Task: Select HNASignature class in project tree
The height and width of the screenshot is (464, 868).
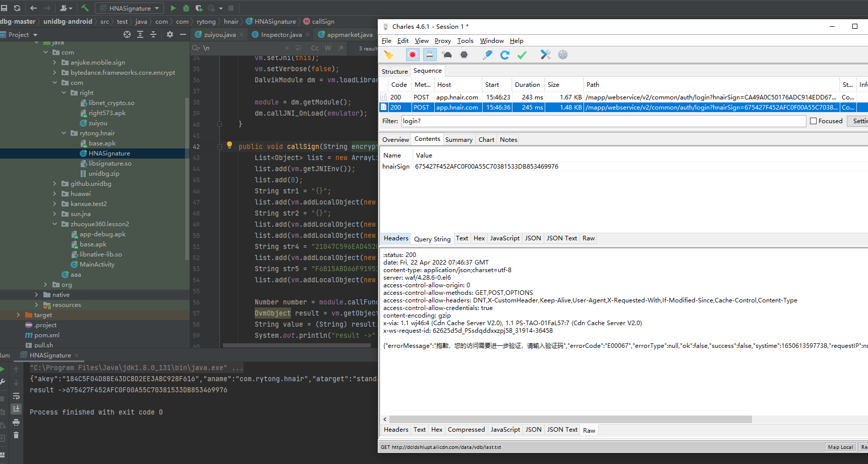Action: coord(109,153)
